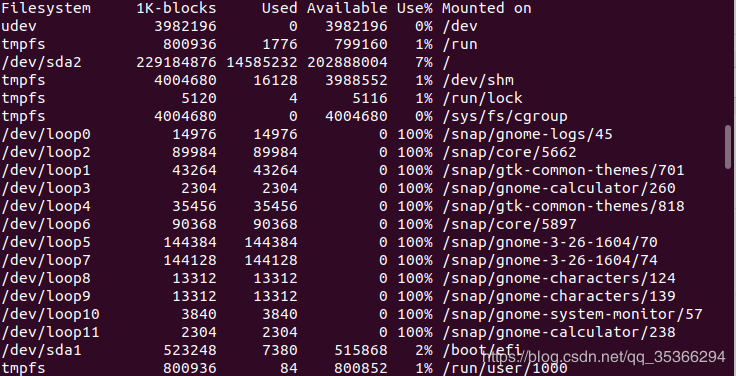Click the '/snap/gnome-logs/45' path
This screenshot has width=736, height=376.
[x=527, y=134]
